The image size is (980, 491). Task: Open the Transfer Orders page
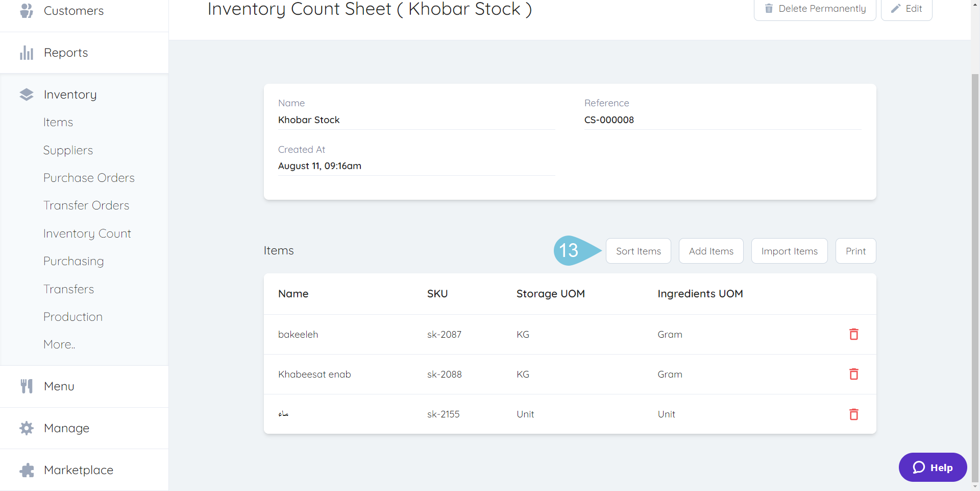coord(86,205)
